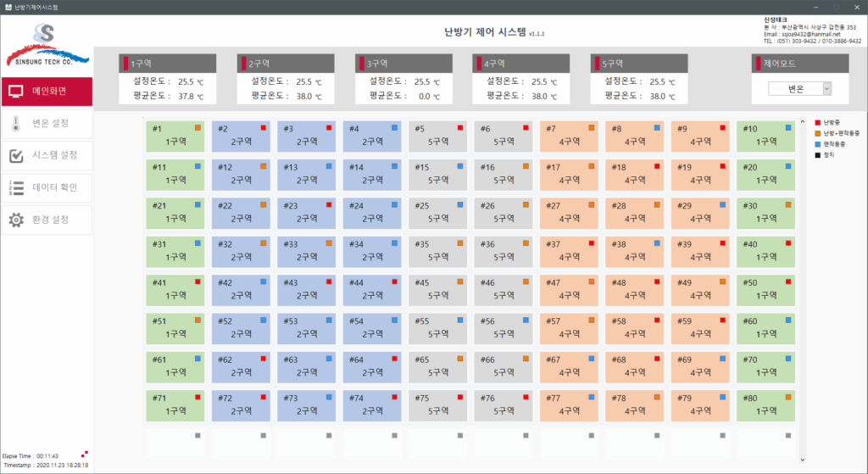Click the Sinsung Tech Co. logo
This screenshot has width=868, height=474.
[46, 46]
